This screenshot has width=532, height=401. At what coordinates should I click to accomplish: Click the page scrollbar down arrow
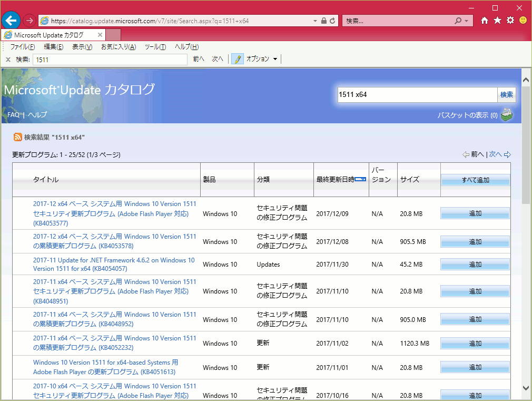coord(526,388)
